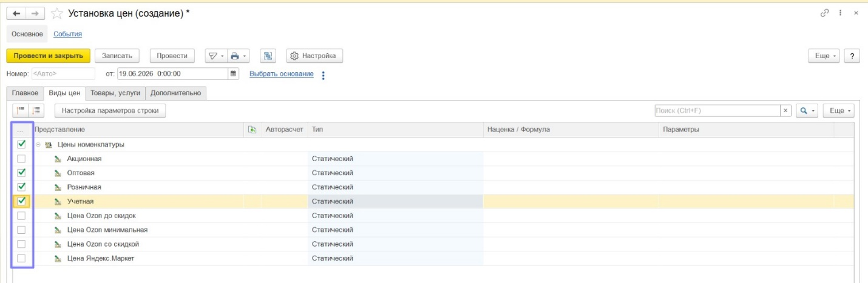Uncheck the Учетная price checkbox

[21, 201]
